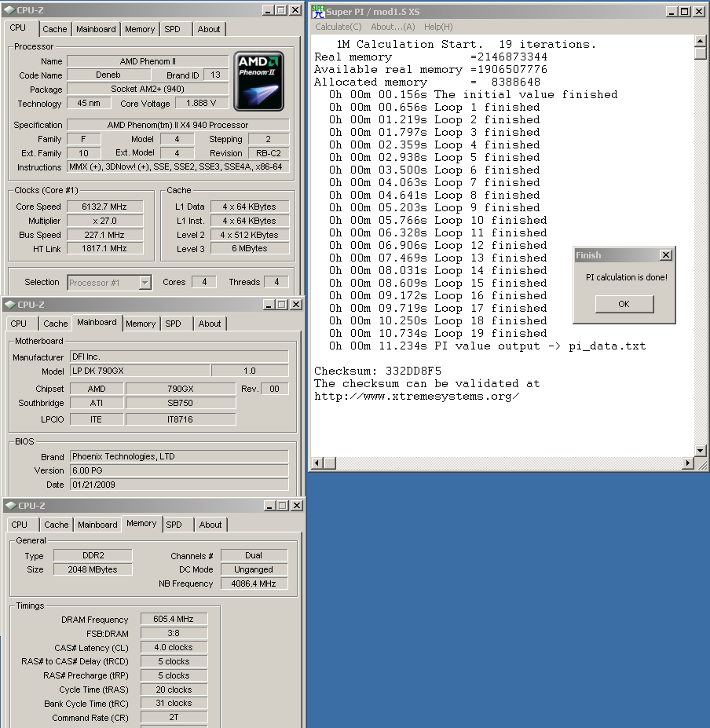Close the Finish dialog with its X
Image resolution: width=710 pixels, height=728 pixels.
coord(665,255)
